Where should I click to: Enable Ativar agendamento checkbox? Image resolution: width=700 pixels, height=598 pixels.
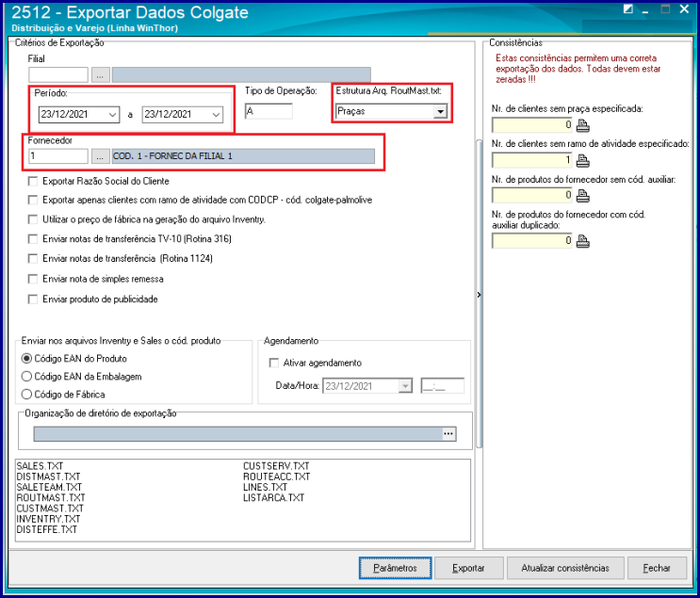pos(273,363)
